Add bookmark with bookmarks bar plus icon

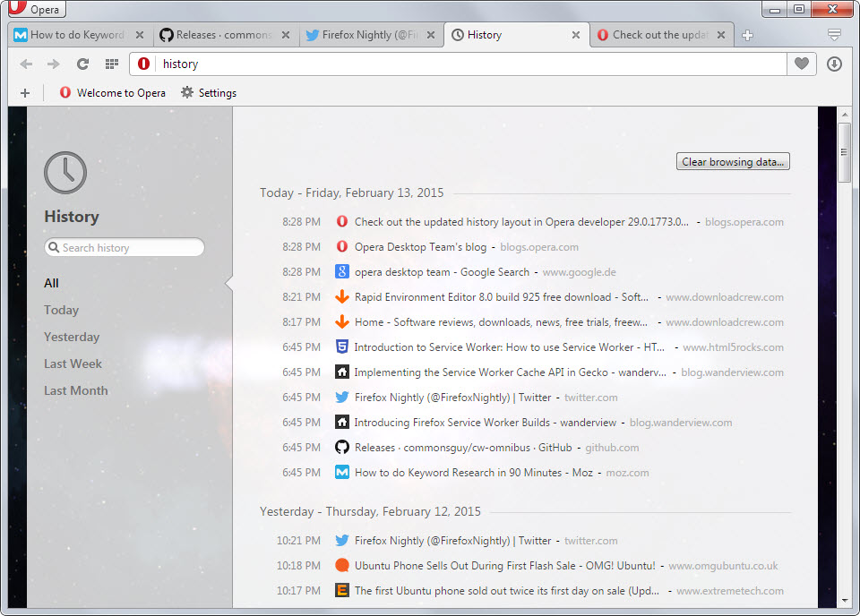[x=25, y=93]
